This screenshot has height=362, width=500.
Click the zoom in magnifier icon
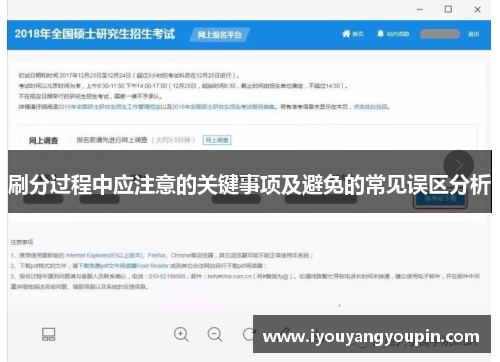click(181, 334)
